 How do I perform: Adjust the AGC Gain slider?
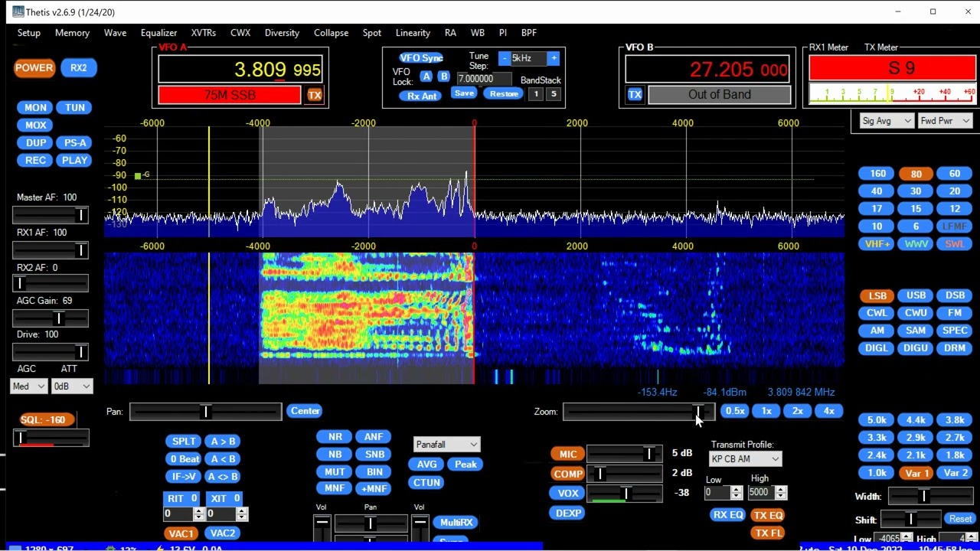tap(51, 318)
